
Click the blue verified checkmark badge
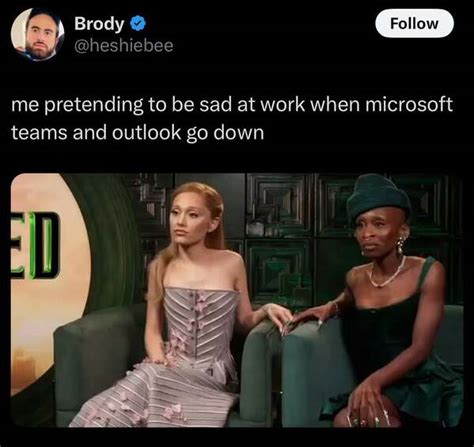point(138,24)
